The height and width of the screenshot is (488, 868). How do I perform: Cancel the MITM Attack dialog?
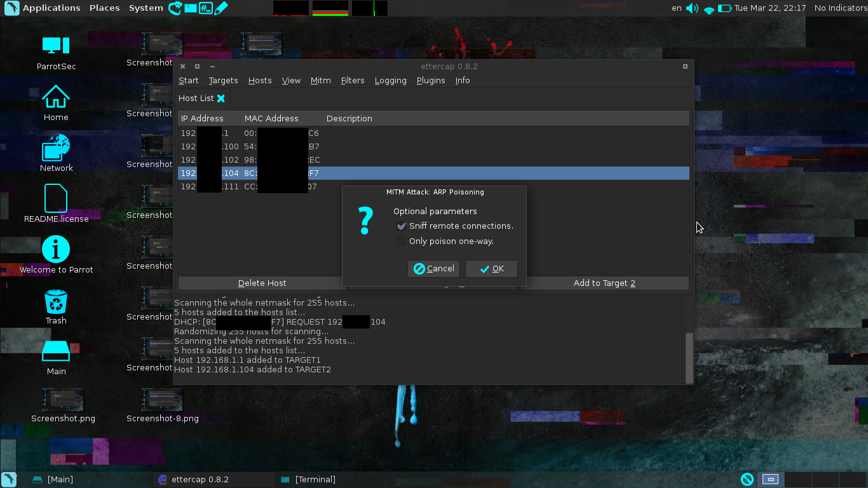(433, 269)
